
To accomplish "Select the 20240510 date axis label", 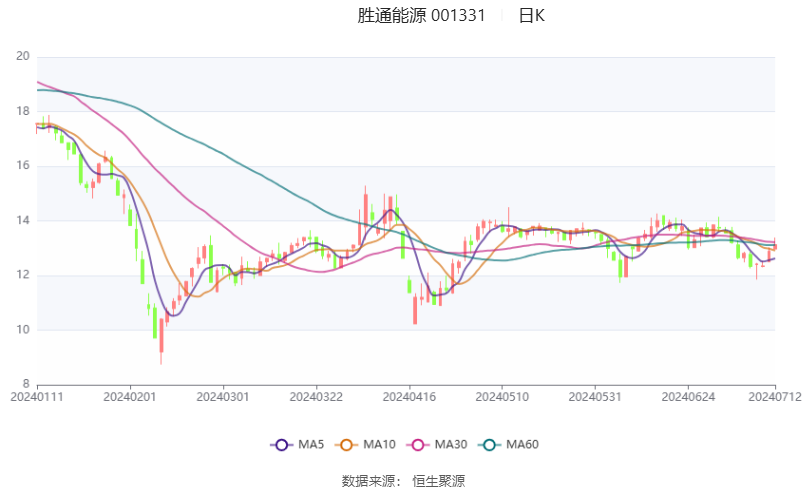I will [502, 397].
